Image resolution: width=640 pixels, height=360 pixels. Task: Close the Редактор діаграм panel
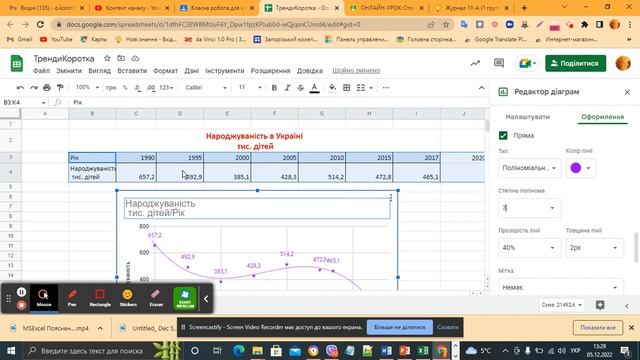pos(627,92)
